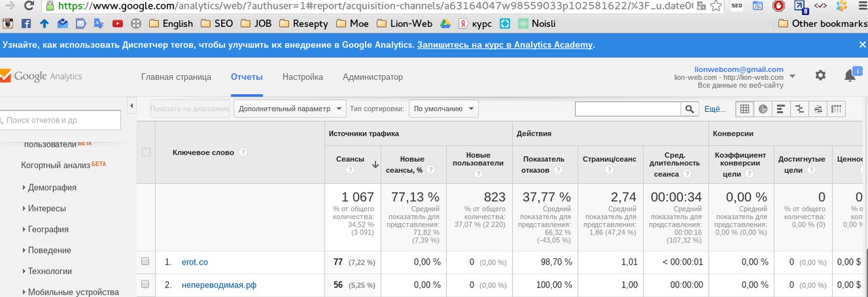Click the Ещё advanced filter link
Viewport: 868px width, 297px height.
tap(715, 108)
